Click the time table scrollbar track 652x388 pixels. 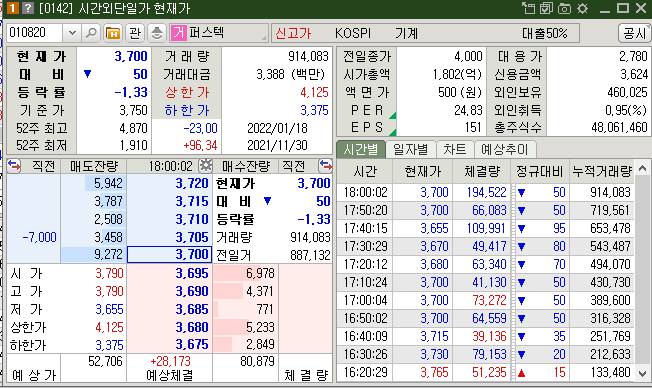(x=642, y=270)
